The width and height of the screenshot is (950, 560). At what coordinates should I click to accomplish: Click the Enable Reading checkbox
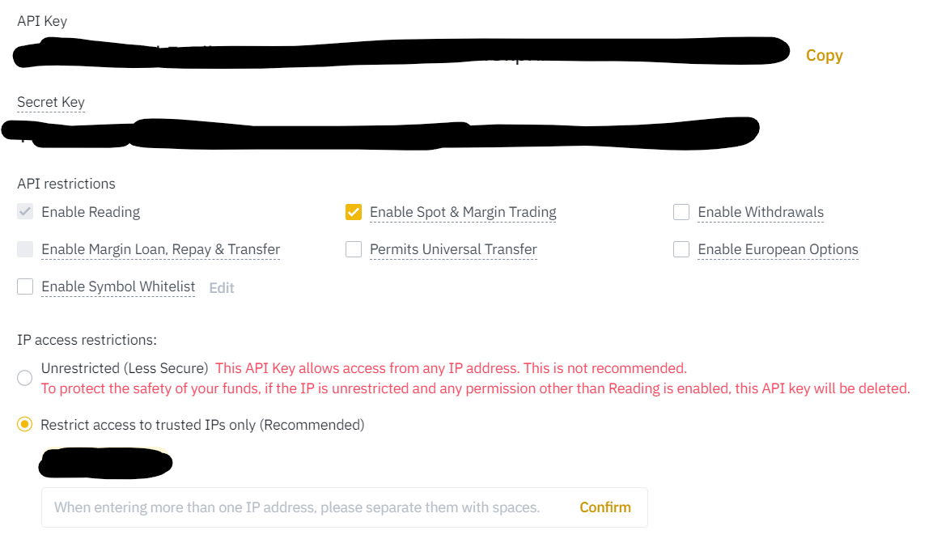[24, 211]
